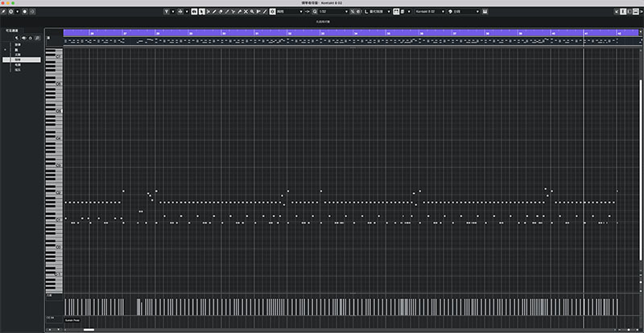Viewport: 644px width, 333px height.
Task: Select the Split scissors tool
Action: click(233, 11)
